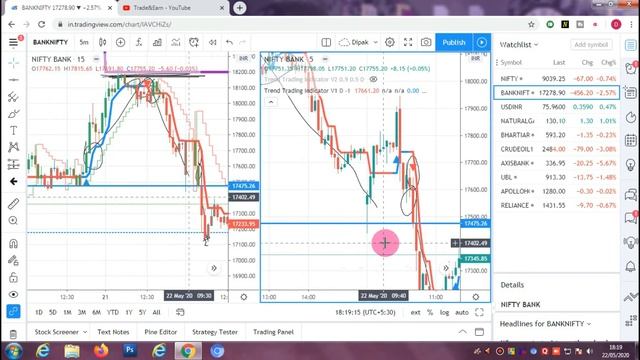The image size is (640, 360).
Task: Click the trash remove drawings icon
Action: coord(13,334)
